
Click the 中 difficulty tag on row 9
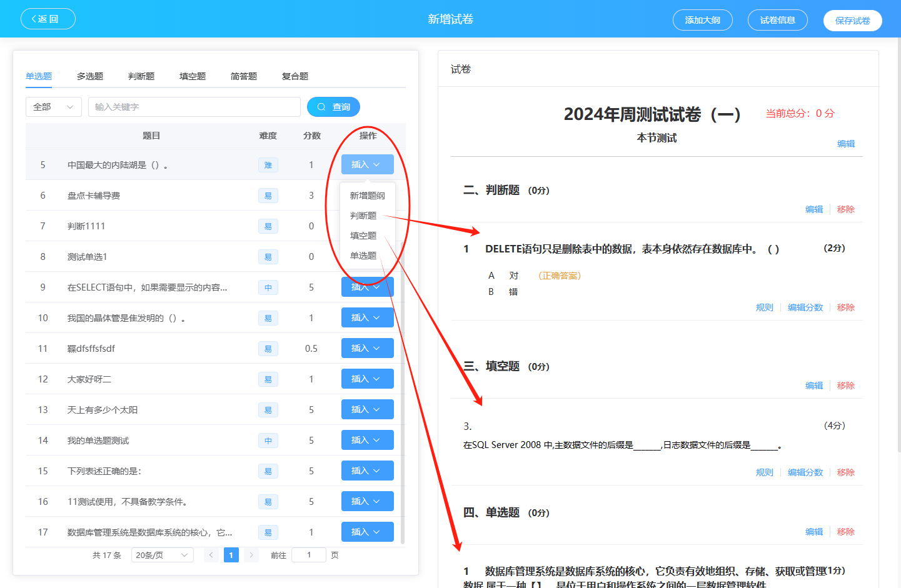pyautogui.click(x=268, y=287)
